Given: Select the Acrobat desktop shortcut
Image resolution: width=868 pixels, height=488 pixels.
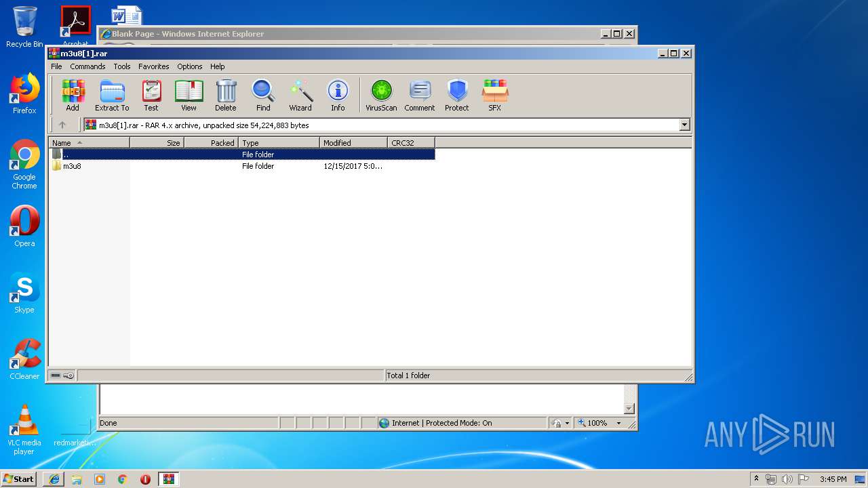Looking at the screenshot, I should (x=75, y=26).
